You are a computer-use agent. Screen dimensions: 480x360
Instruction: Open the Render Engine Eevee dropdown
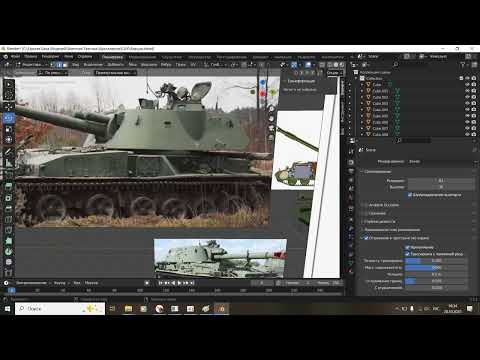442,161
